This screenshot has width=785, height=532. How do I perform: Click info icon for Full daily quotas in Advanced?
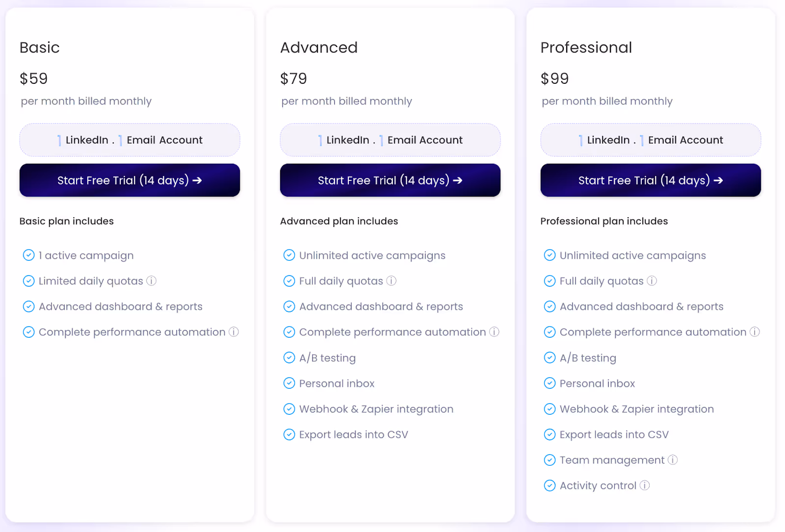(x=391, y=281)
